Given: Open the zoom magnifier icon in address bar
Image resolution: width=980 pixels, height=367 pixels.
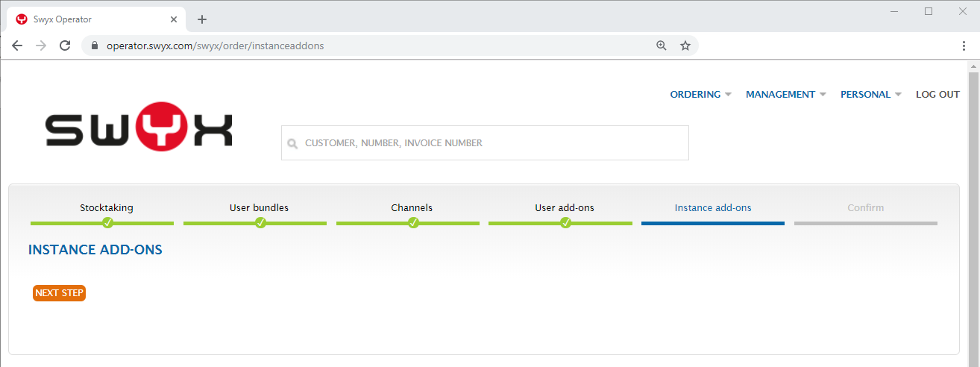Looking at the screenshot, I should click(661, 46).
